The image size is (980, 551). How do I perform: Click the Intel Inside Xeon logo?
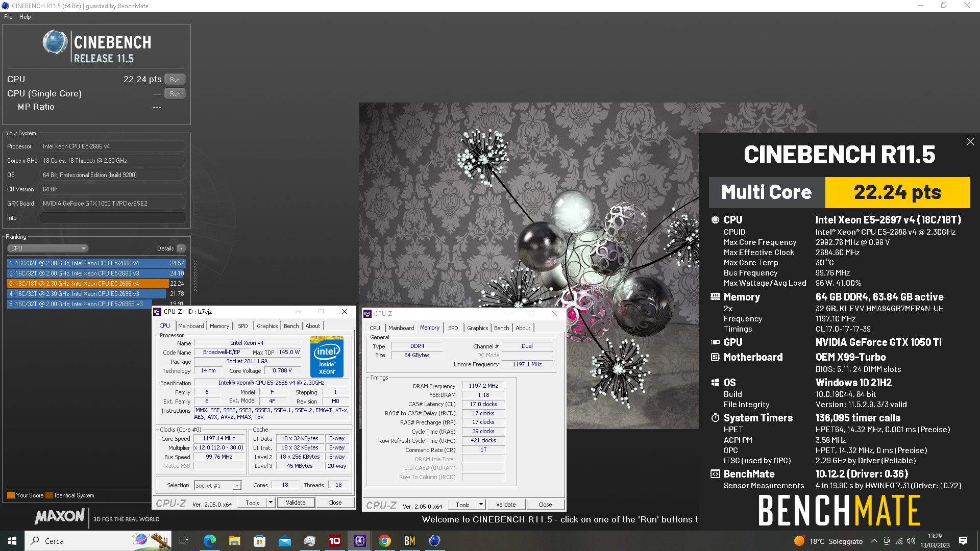(327, 357)
